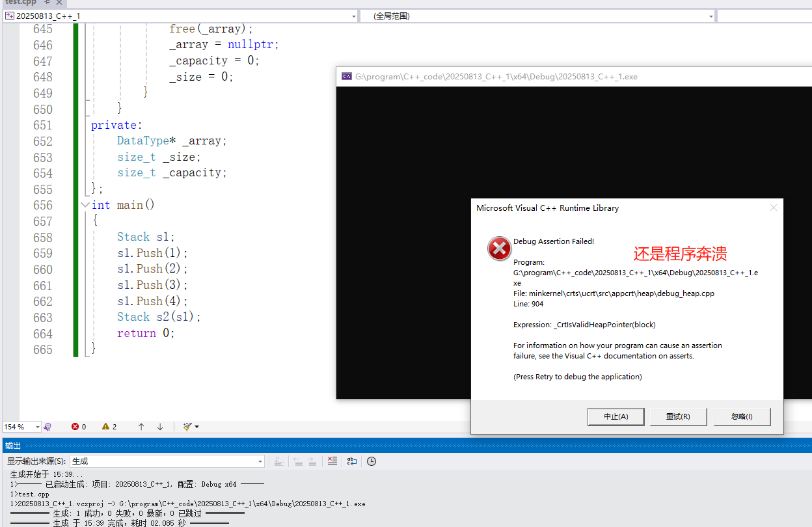Click the build summary line '生成: 1 成功'
This screenshot has width=812, height=527.
tap(128, 513)
